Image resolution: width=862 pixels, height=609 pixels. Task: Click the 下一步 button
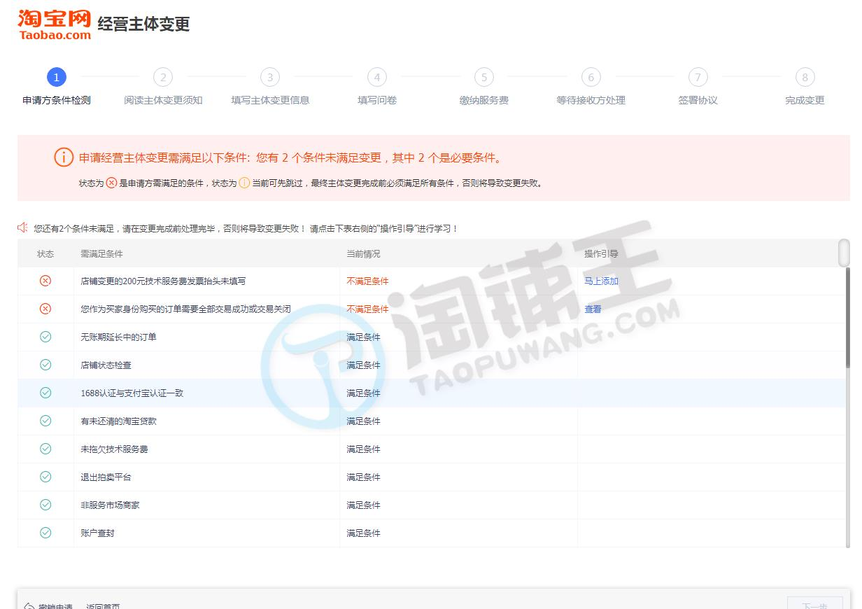click(814, 604)
